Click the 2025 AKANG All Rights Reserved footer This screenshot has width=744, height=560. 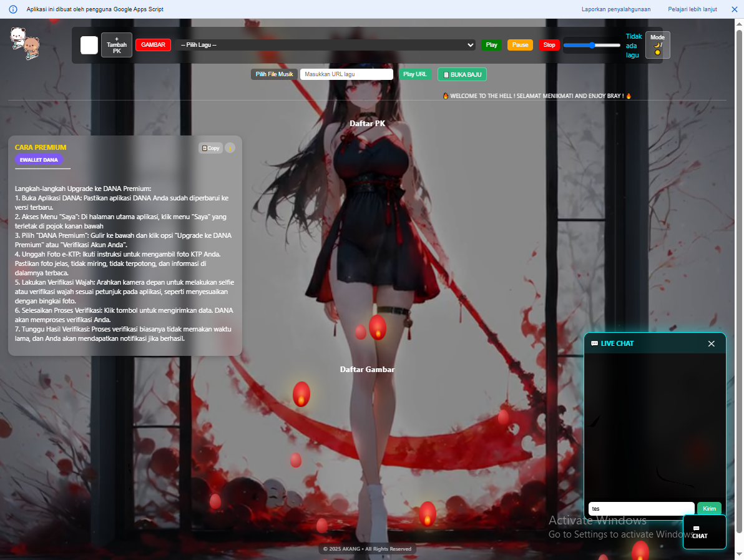(367, 549)
